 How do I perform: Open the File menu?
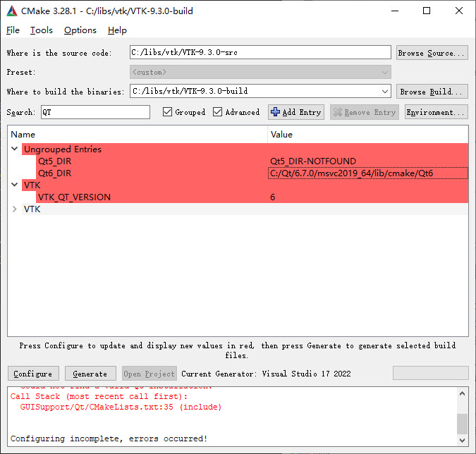[x=13, y=30]
